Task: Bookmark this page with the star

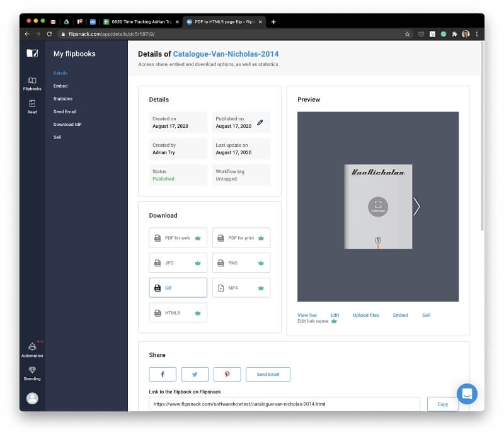Action: click(407, 34)
